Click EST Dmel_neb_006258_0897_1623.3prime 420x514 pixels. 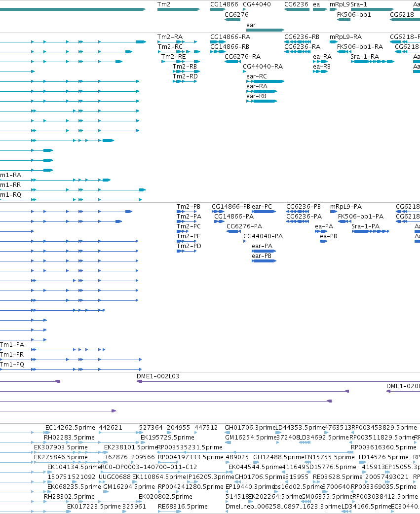click(x=283, y=506)
